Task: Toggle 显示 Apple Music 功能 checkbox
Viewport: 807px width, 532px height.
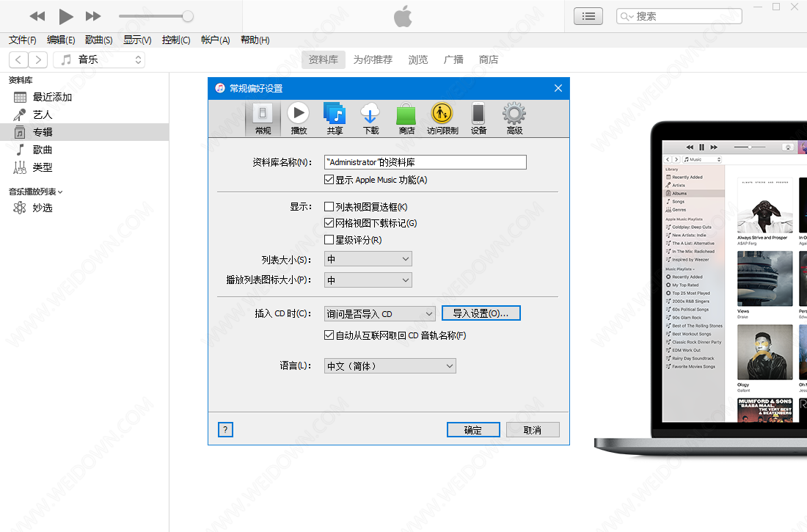Action: pyautogui.click(x=329, y=180)
